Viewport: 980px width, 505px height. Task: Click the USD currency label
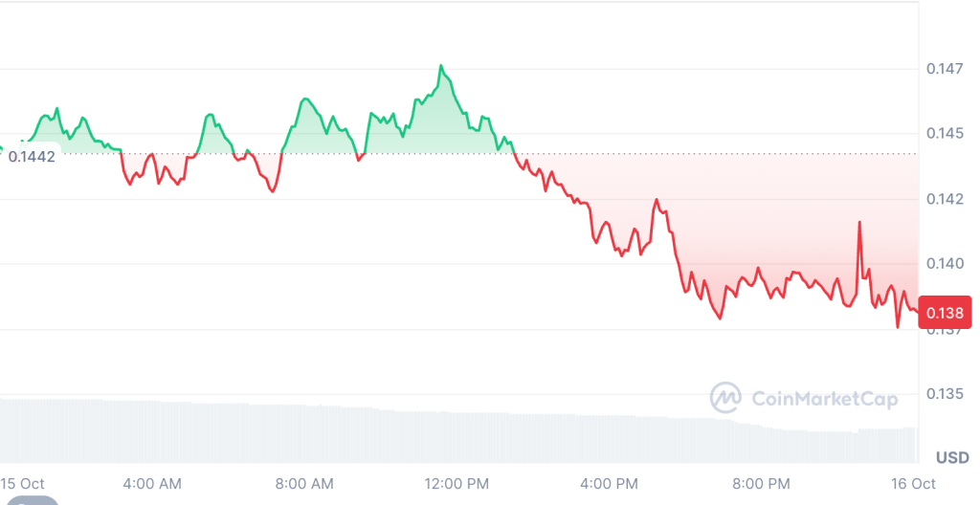[952, 456]
